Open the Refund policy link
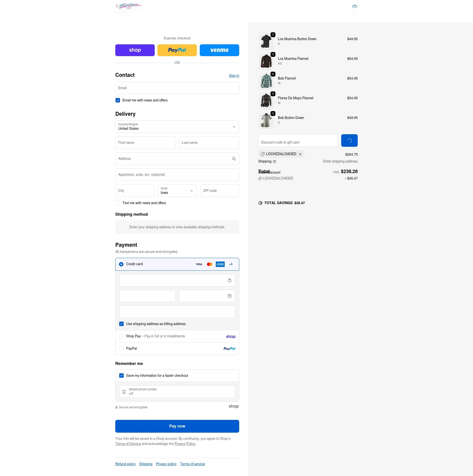The height and width of the screenshot is (476, 473). coord(125,464)
